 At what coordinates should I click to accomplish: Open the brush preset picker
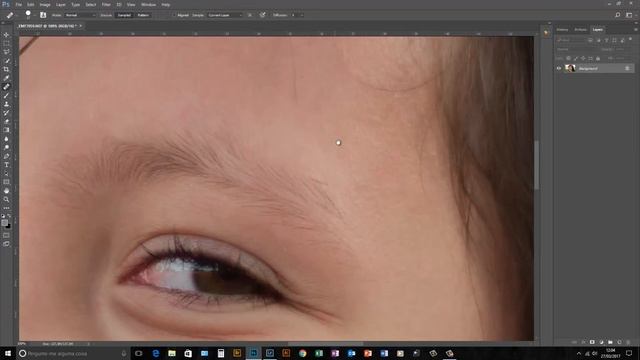(x=28, y=15)
